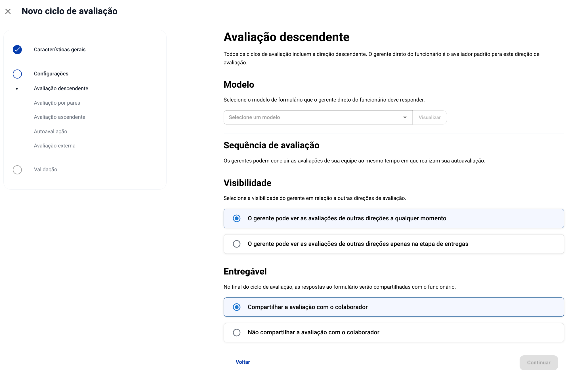Screen dimensions: 588x376
Task: Select manager view apenas na etapa de entregas
Action: [x=394, y=244]
